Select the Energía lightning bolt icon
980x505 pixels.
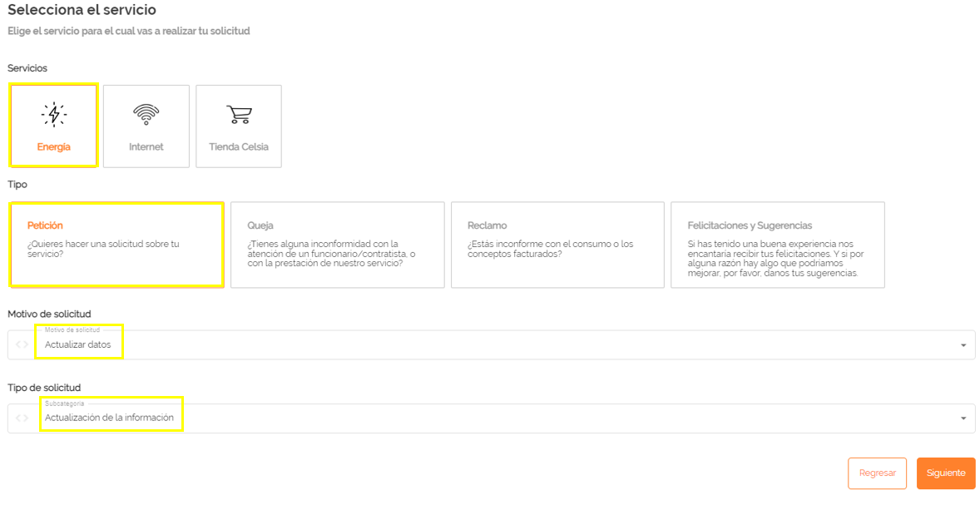click(x=53, y=114)
